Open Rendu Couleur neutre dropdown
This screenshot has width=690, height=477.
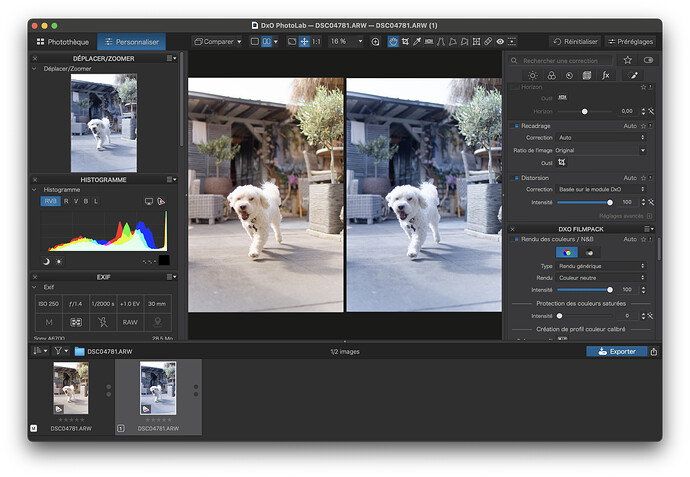click(602, 278)
